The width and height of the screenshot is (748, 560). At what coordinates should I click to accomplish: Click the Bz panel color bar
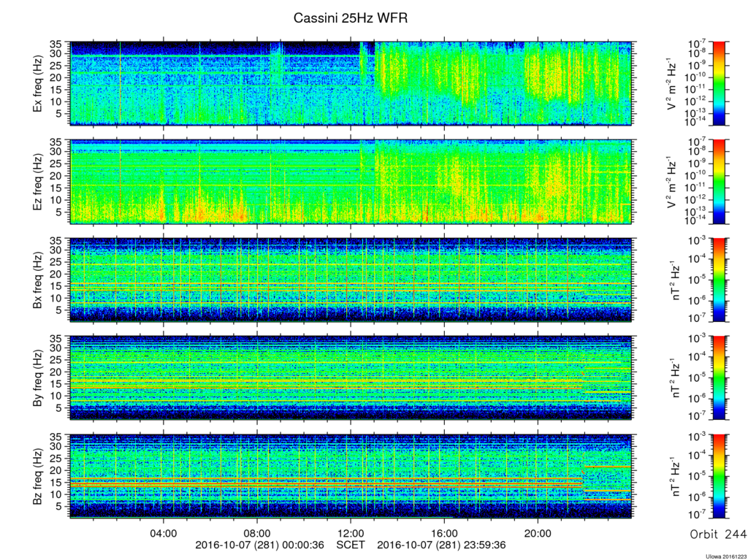point(719,476)
